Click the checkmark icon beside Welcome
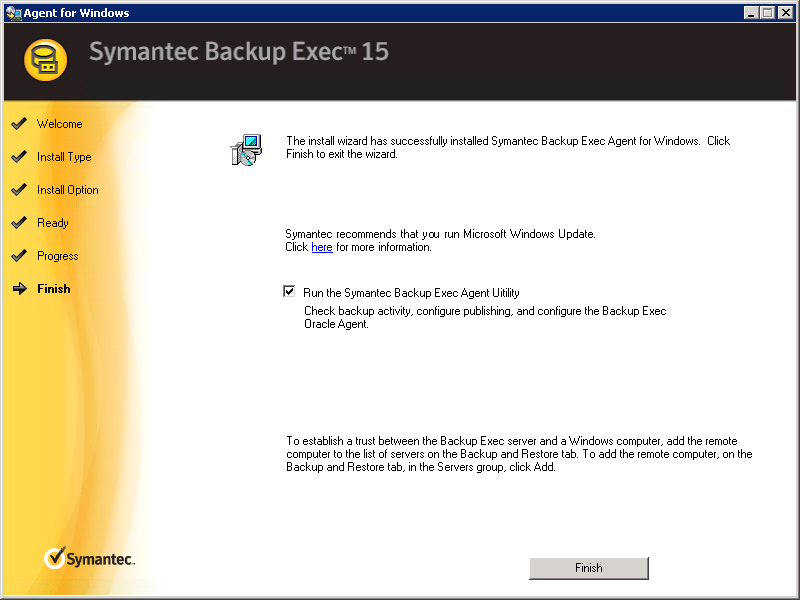Image resolution: width=800 pixels, height=600 pixels. (19, 123)
